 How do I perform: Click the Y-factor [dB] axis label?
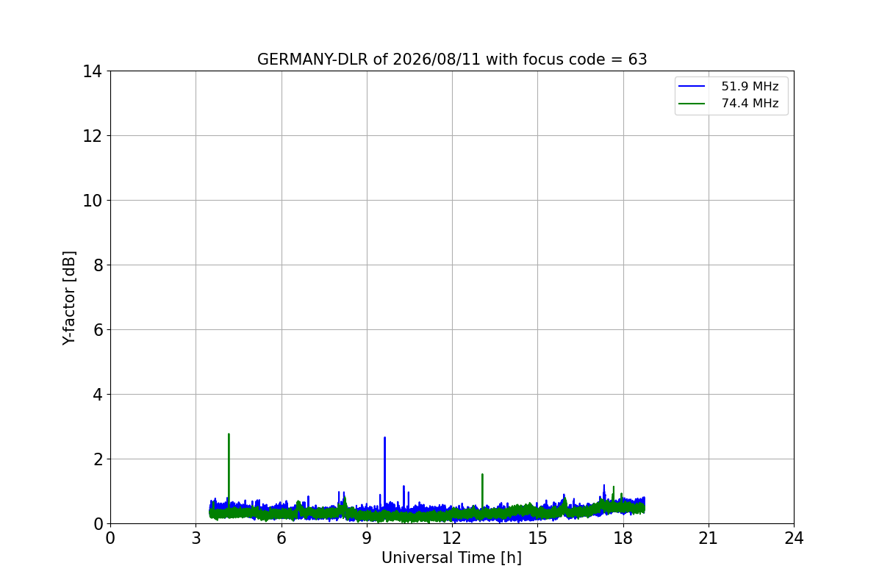click(x=69, y=298)
